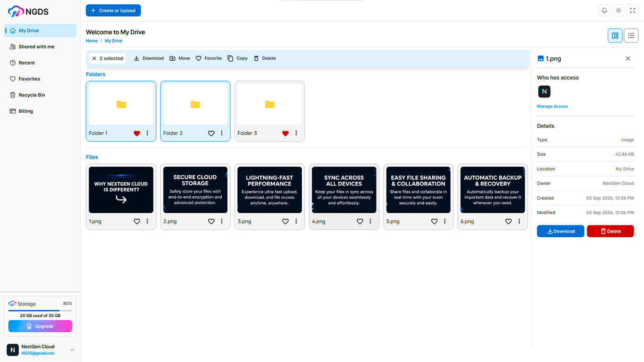This screenshot has height=362, width=644.
Task: Favorite 2.png using the heart icon
Action: point(211,221)
